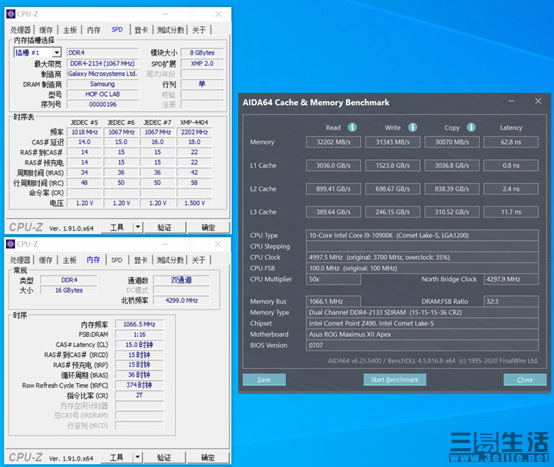The height and width of the screenshot is (467, 554).
Task: Click Start Benchmark button in AIDA64
Action: point(395,380)
